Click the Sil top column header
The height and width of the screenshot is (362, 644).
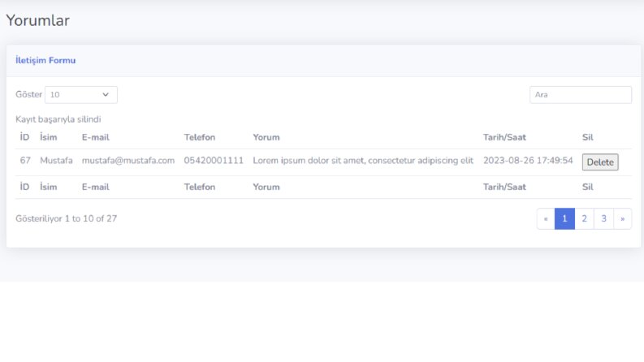tap(588, 137)
